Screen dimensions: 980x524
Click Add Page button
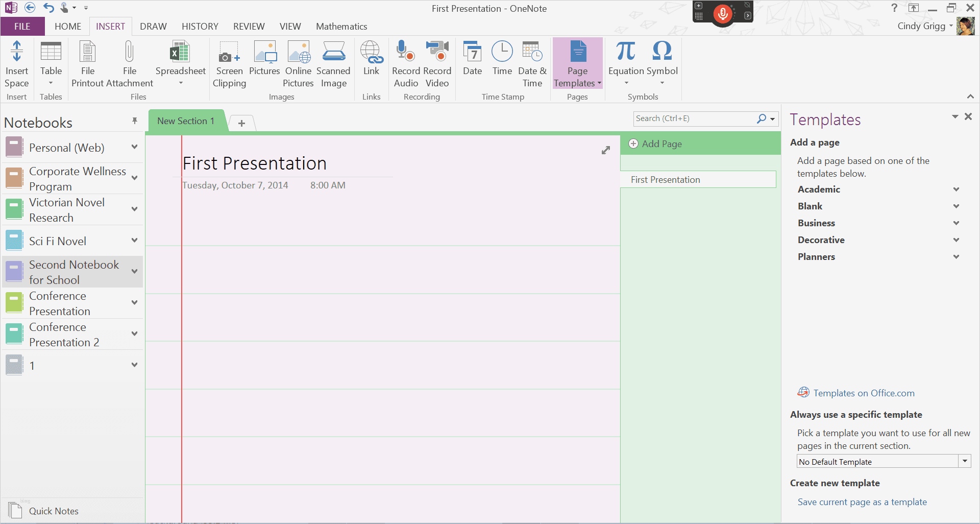pos(656,144)
